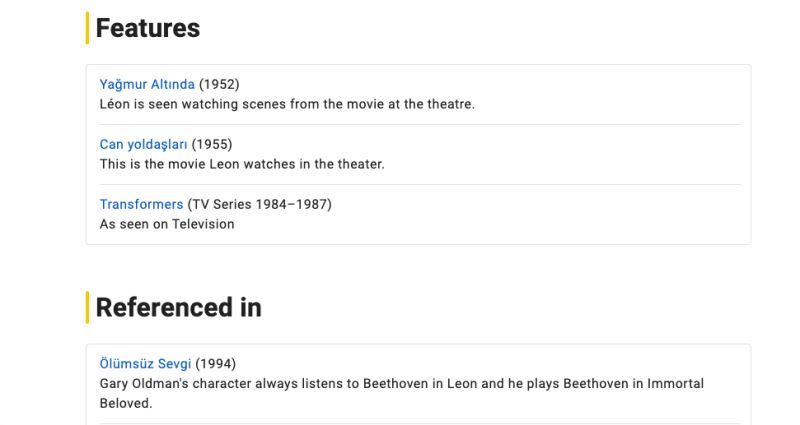This screenshot has width=800, height=425.
Task: Click the (1952) year text
Action: point(219,84)
